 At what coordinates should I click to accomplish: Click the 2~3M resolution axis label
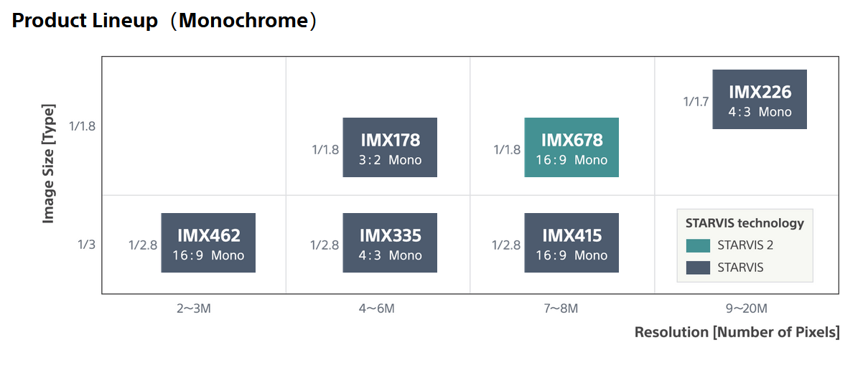(x=194, y=308)
